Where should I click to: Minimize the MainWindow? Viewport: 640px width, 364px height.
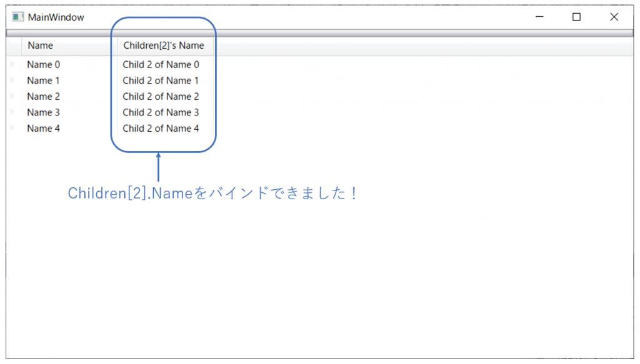click(x=539, y=17)
